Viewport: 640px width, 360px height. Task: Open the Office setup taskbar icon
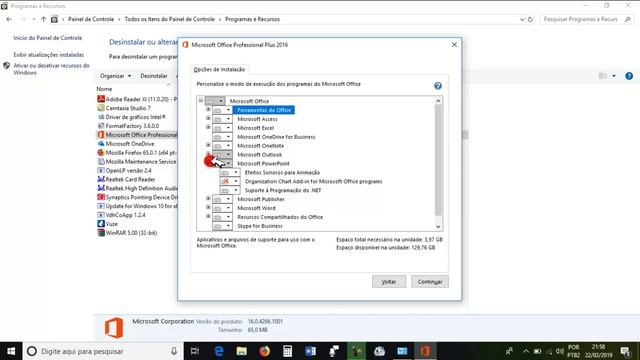tap(425, 351)
